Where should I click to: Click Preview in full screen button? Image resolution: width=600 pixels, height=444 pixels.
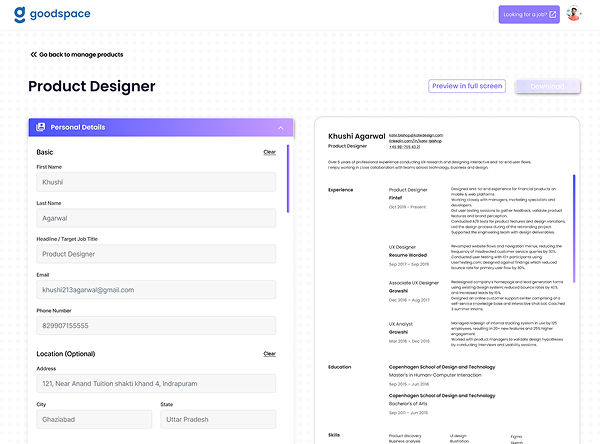(x=467, y=86)
